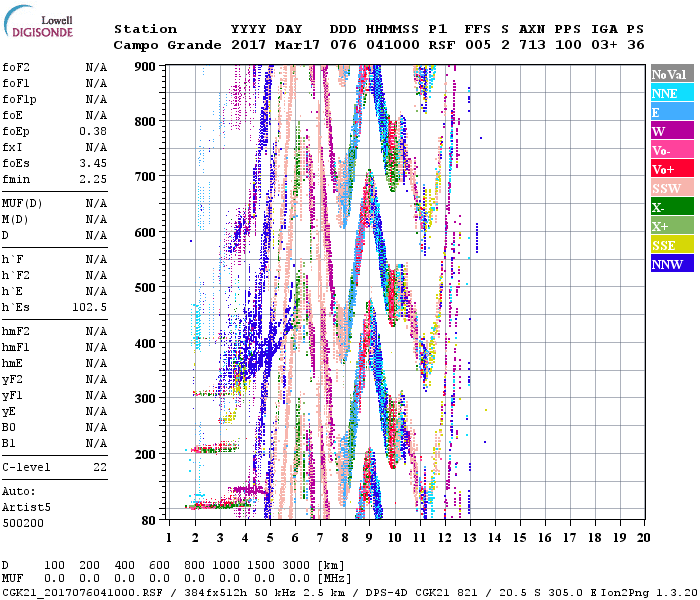The image size is (700, 600).
Task: Select the X- dark green legend swatch
Action: pyautogui.click(x=672, y=207)
